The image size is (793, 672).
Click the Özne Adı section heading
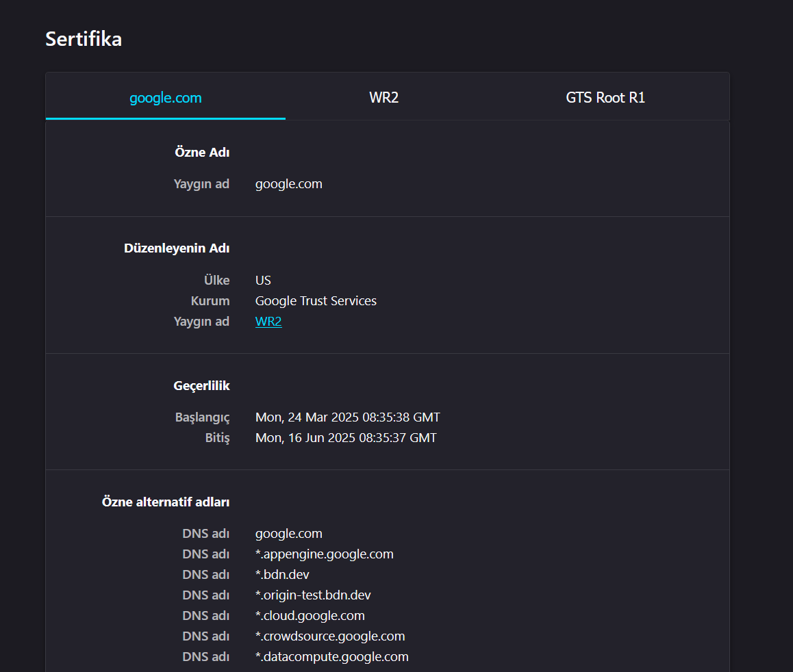click(202, 152)
